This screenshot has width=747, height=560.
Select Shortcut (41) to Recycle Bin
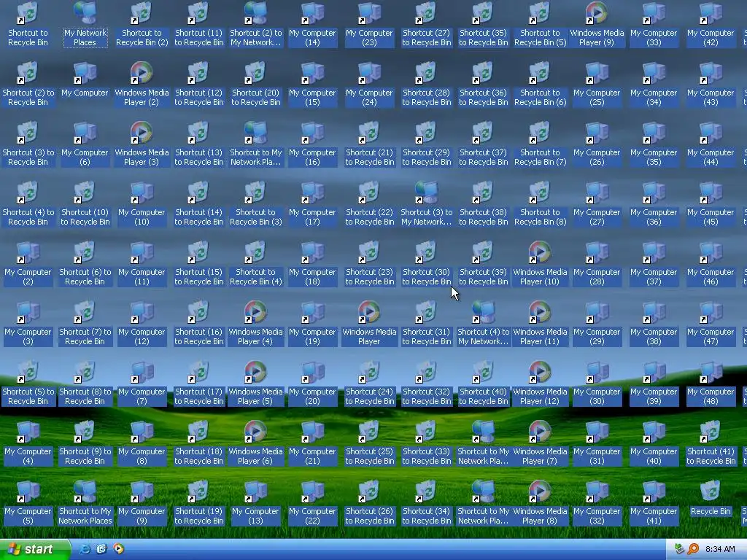coord(711,443)
